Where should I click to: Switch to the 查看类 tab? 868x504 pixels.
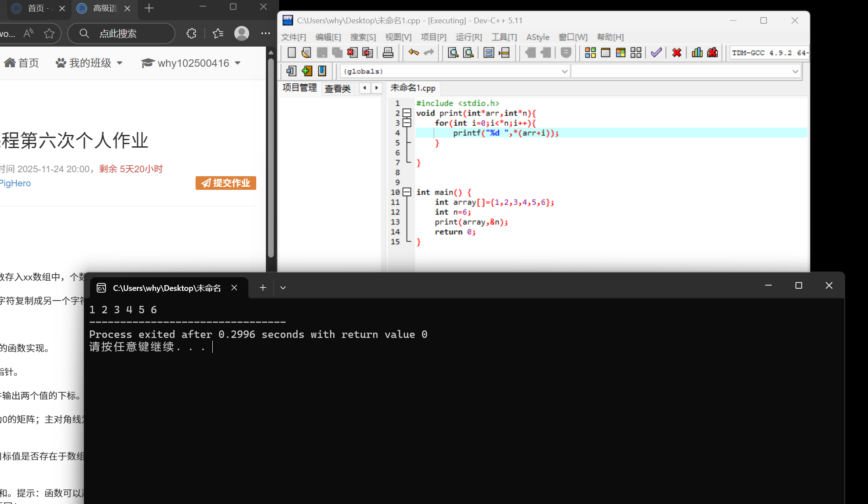[337, 89]
